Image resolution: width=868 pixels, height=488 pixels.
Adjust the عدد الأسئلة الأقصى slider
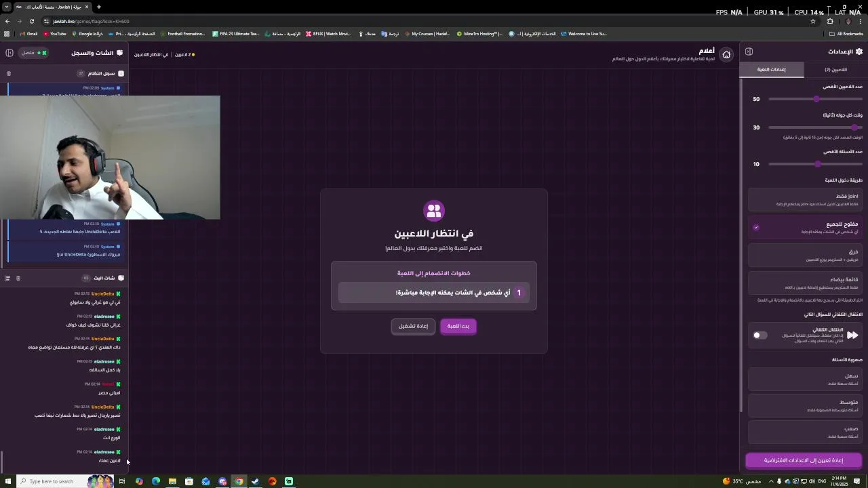pyautogui.click(x=816, y=164)
